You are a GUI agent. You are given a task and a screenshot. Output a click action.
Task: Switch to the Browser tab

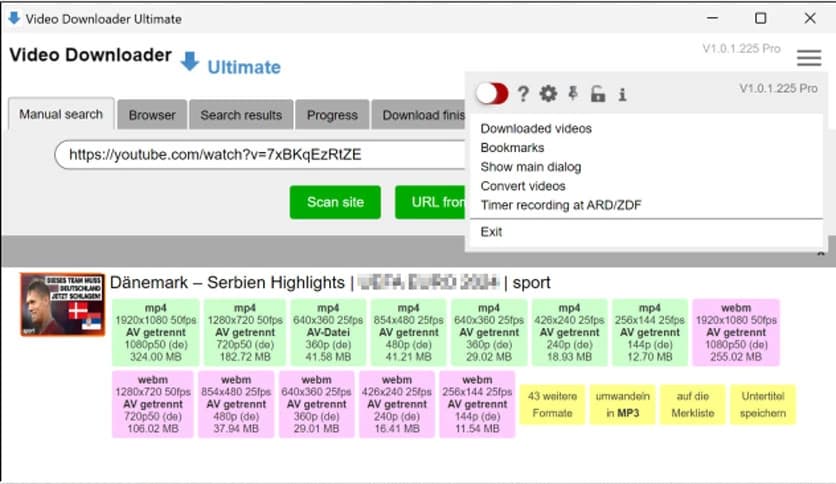point(152,115)
